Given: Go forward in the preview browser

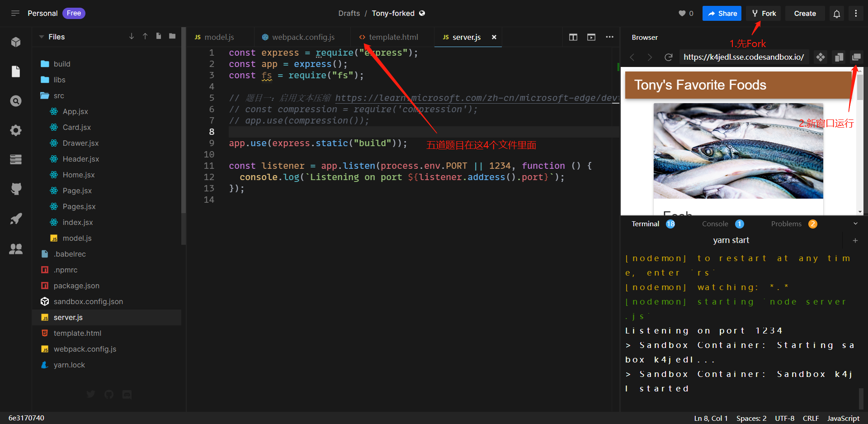Looking at the screenshot, I should 650,57.
